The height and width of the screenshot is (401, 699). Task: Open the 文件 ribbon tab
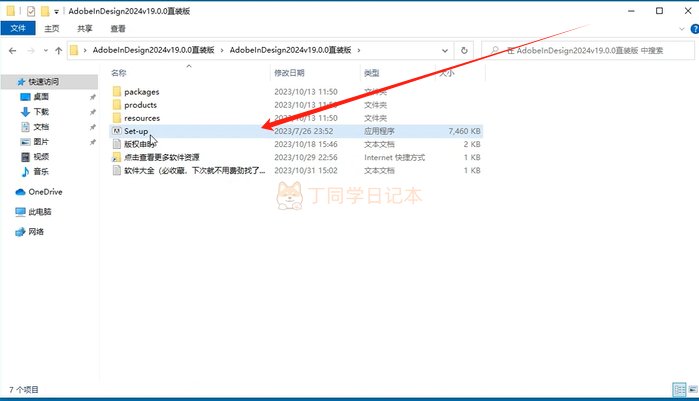(18, 28)
